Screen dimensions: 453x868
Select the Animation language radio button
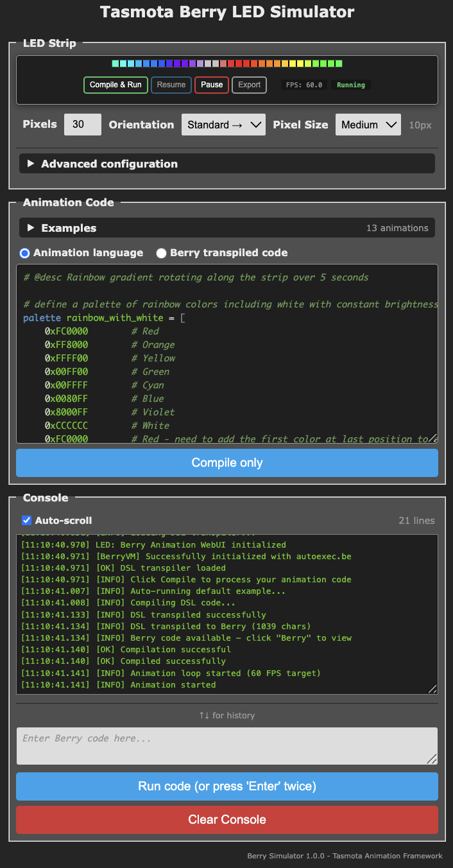[24, 253]
